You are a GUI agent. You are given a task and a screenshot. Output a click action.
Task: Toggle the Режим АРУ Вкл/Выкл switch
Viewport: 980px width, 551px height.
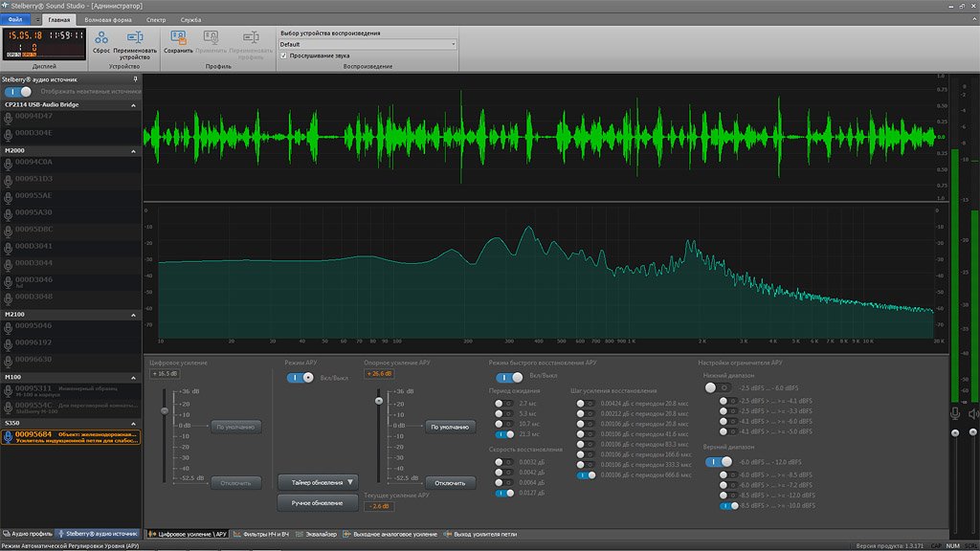[x=301, y=378]
